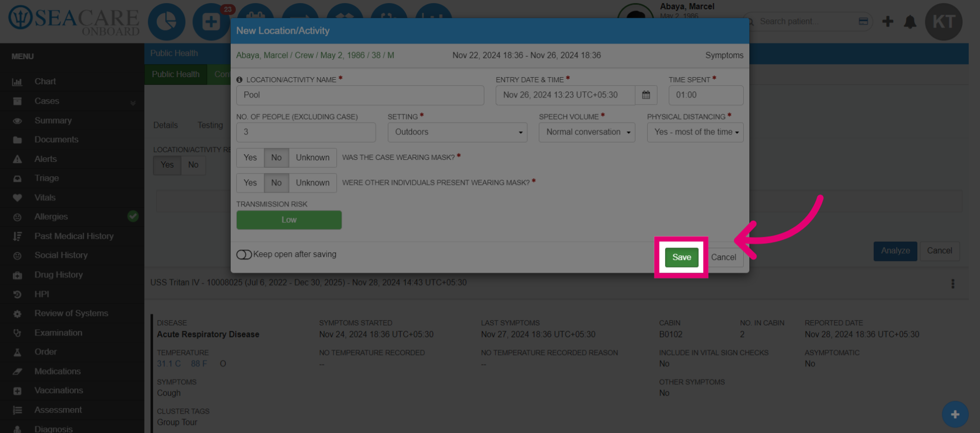Click the Review of Systems gear icon
Image resolution: width=980 pixels, height=433 pixels.
click(x=17, y=314)
